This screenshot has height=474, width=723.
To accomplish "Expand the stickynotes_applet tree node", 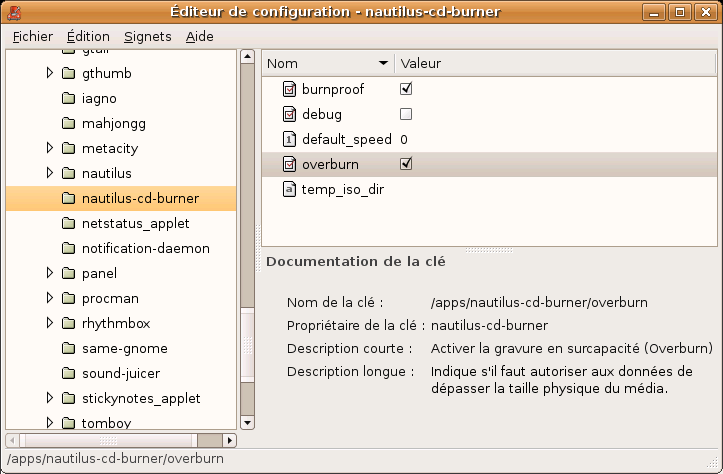I will pos(50,398).
